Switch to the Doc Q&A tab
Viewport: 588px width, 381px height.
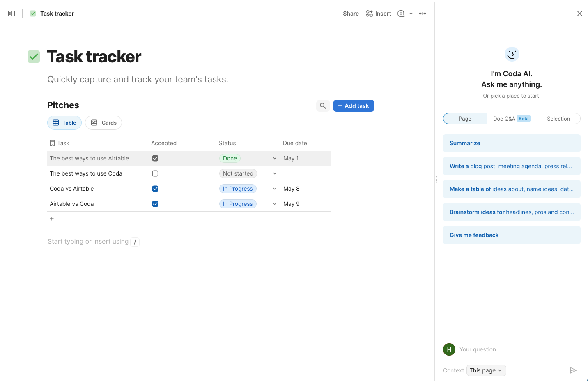point(509,119)
